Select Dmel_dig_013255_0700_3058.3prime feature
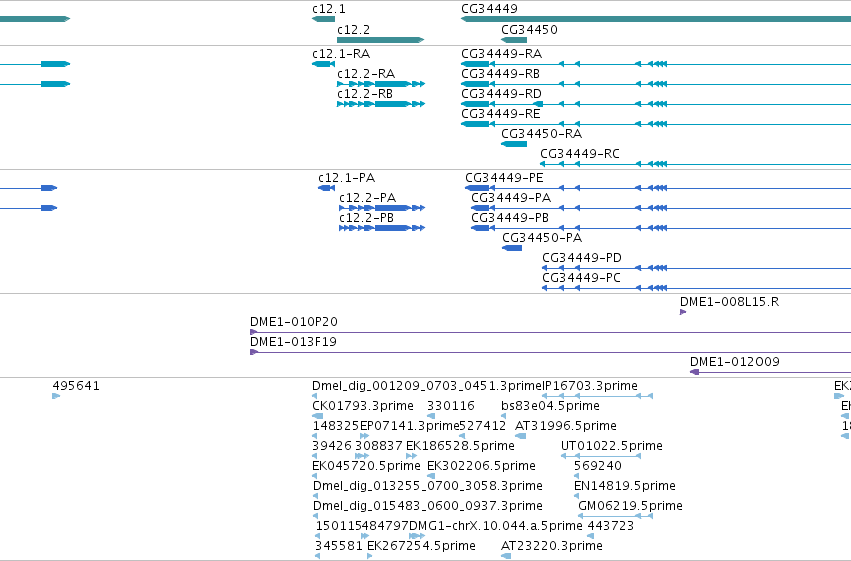Viewport: 851px width, 561px height. (315, 496)
